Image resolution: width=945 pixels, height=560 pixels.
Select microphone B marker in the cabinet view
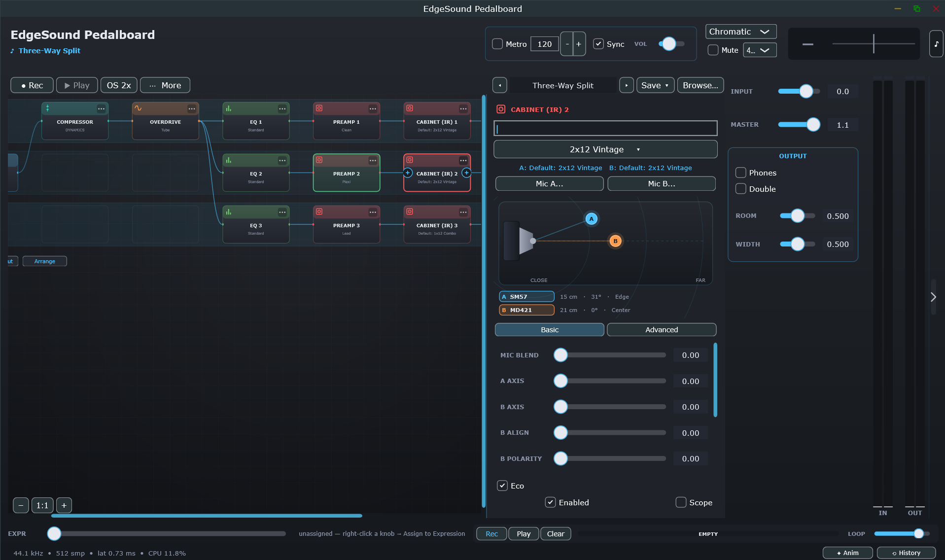tap(615, 241)
